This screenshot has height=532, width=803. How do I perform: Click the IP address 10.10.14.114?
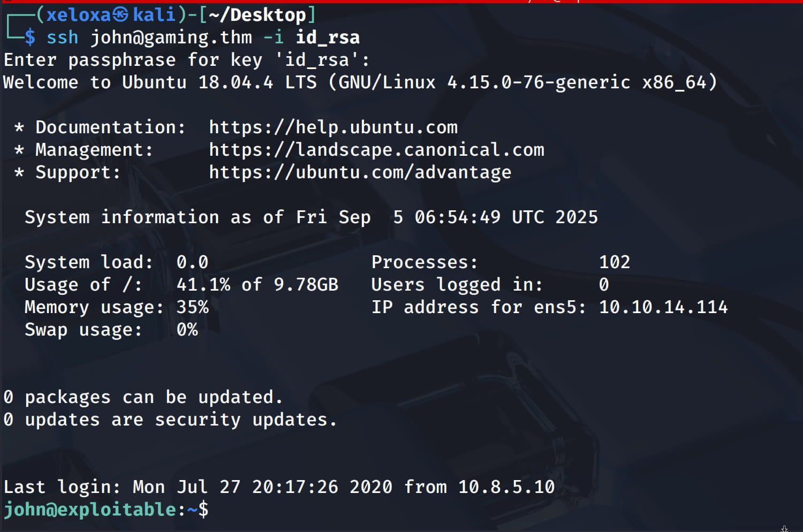[663, 307]
